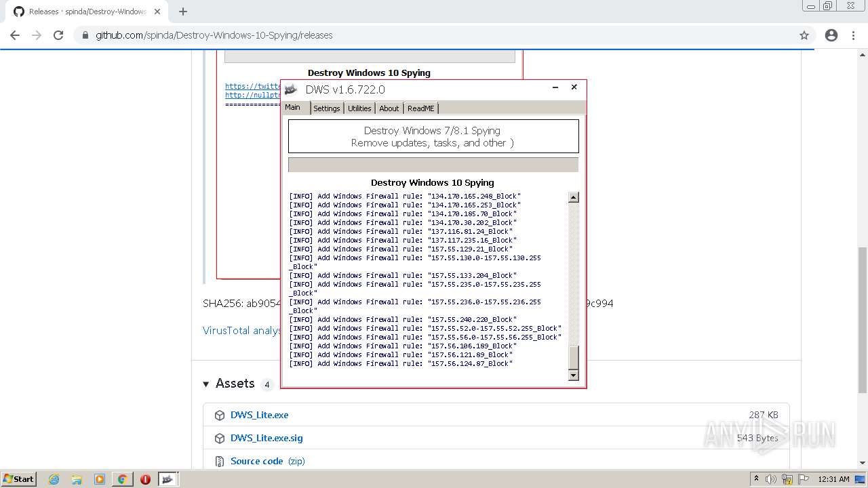Click the DWS progress bar
This screenshot has width=868, height=488.
click(x=433, y=165)
